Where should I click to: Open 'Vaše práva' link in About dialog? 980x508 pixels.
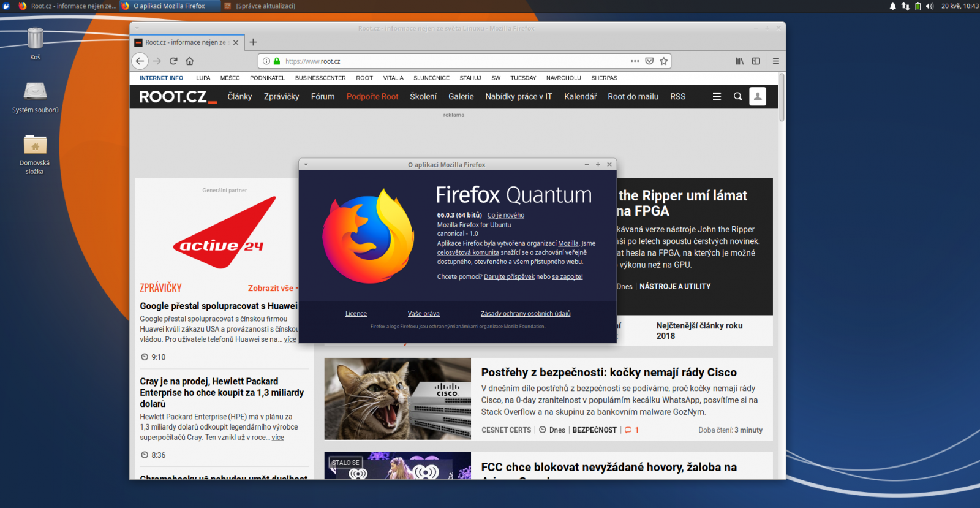(x=424, y=313)
